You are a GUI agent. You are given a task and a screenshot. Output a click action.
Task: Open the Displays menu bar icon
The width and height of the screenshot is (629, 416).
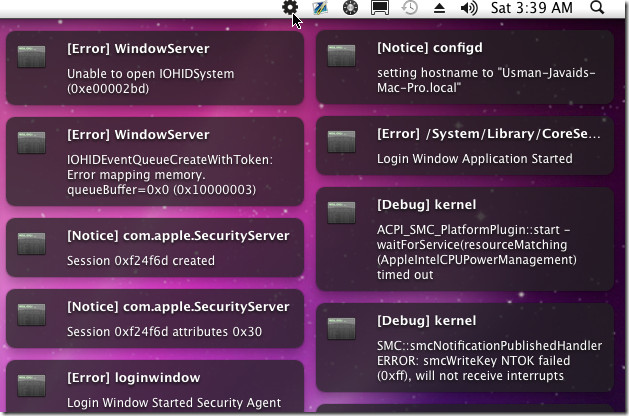click(x=380, y=8)
